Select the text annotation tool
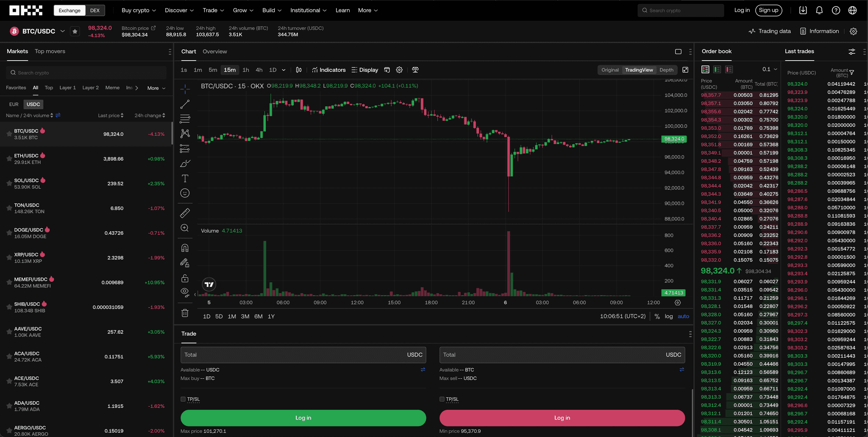Screen dimensions: 868x437 tap(185, 178)
